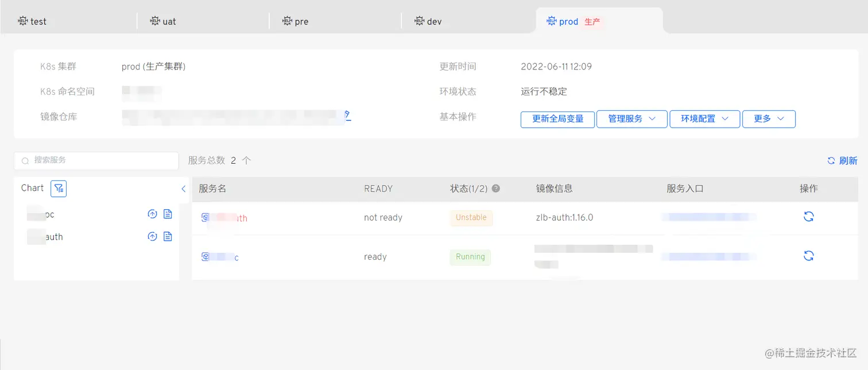Open the values file icon for auth chart
The image size is (868, 370).
tap(168, 236)
